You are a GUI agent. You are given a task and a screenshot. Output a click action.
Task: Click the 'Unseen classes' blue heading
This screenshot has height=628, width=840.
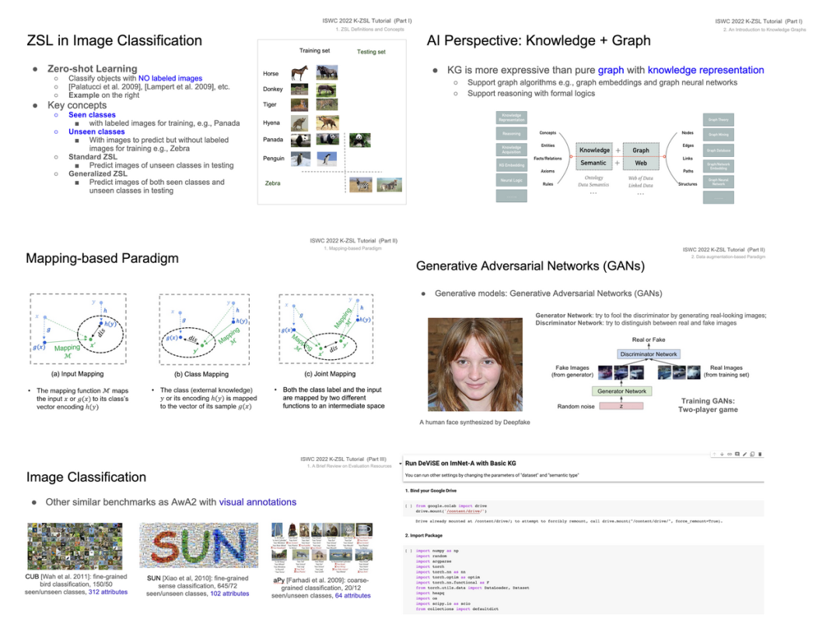click(x=96, y=131)
